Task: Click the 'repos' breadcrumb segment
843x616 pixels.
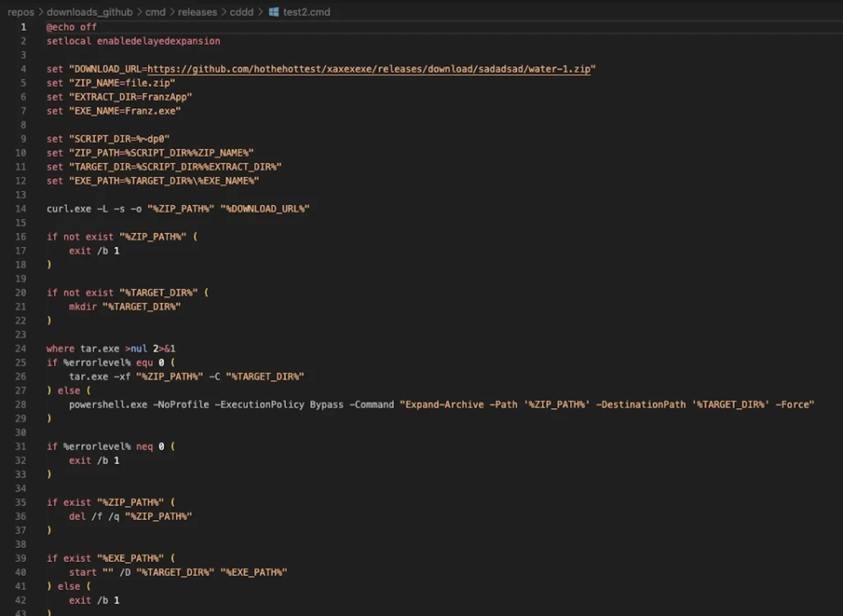Action: pyautogui.click(x=21, y=12)
